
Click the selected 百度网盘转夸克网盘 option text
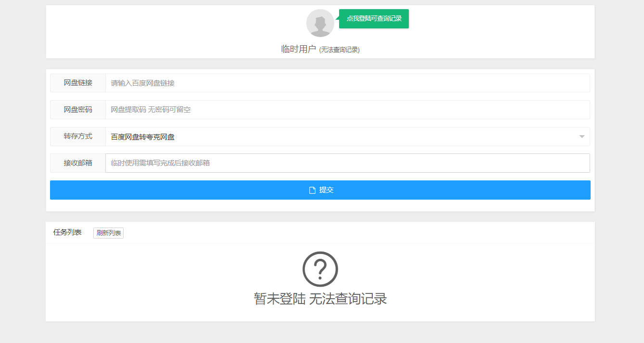pyautogui.click(x=143, y=137)
